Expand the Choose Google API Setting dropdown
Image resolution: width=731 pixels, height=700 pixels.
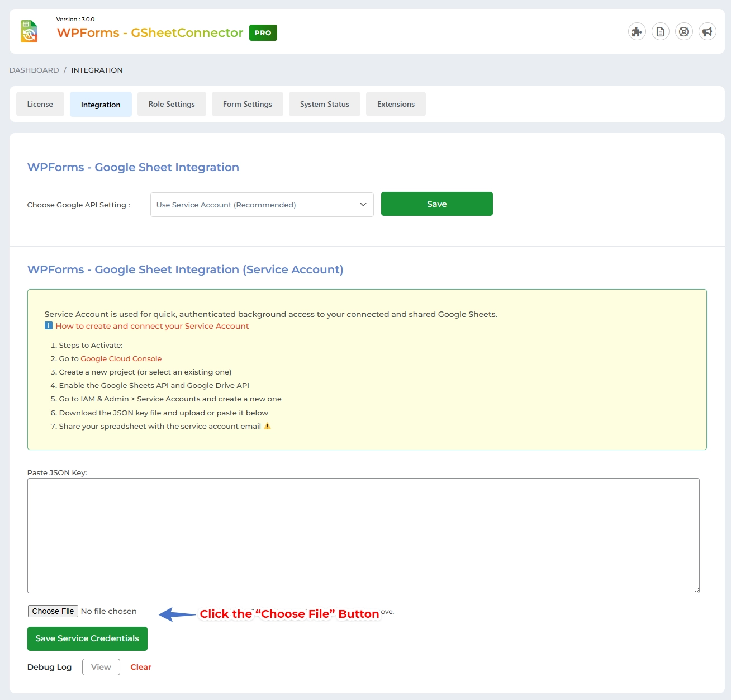[x=262, y=205]
